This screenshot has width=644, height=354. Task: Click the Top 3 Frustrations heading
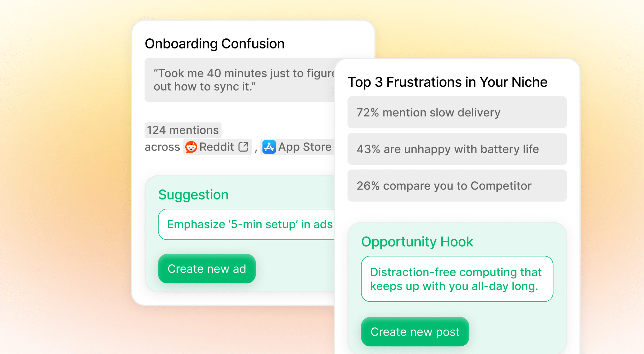tap(448, 82)
